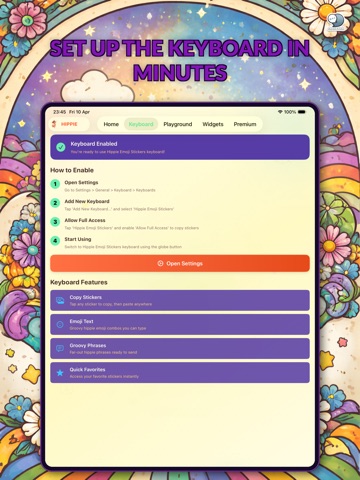Click the 'Allow Full Access' step title
360x480 pixels.
point(85,220)
